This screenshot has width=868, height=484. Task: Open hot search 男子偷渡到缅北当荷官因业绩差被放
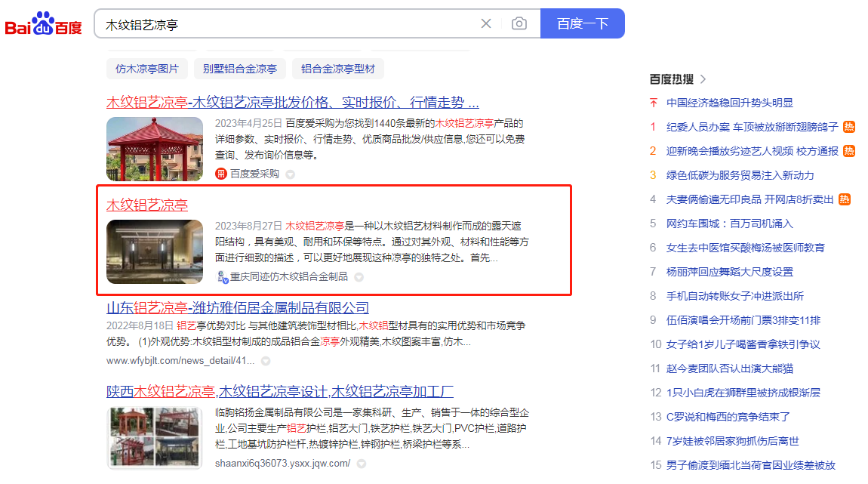(751, 465)
